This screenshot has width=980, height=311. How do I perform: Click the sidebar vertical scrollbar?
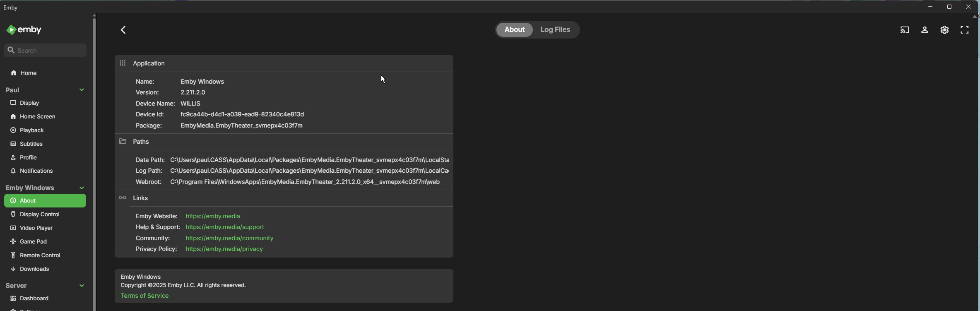click(x=94, y=164)
